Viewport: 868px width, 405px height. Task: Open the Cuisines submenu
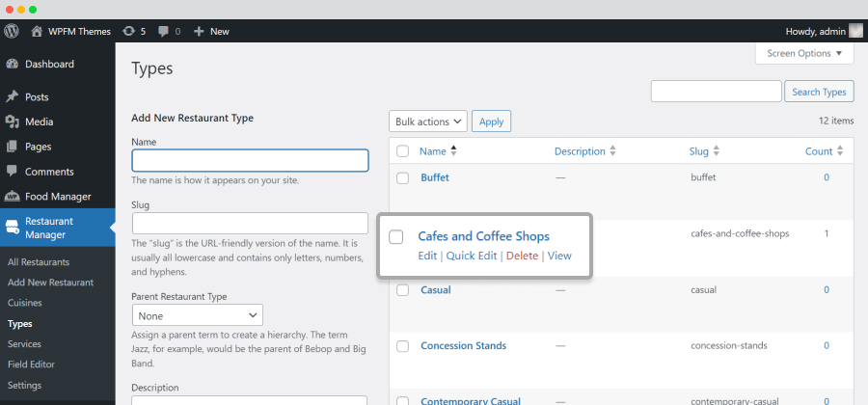click(24, 303)
